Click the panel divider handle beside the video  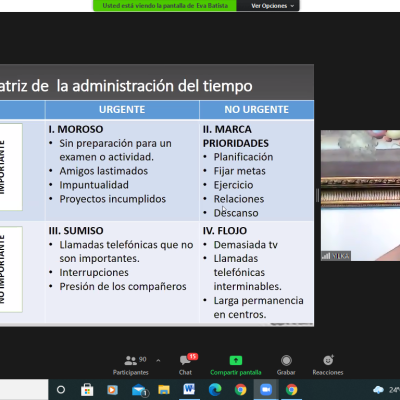317,195
